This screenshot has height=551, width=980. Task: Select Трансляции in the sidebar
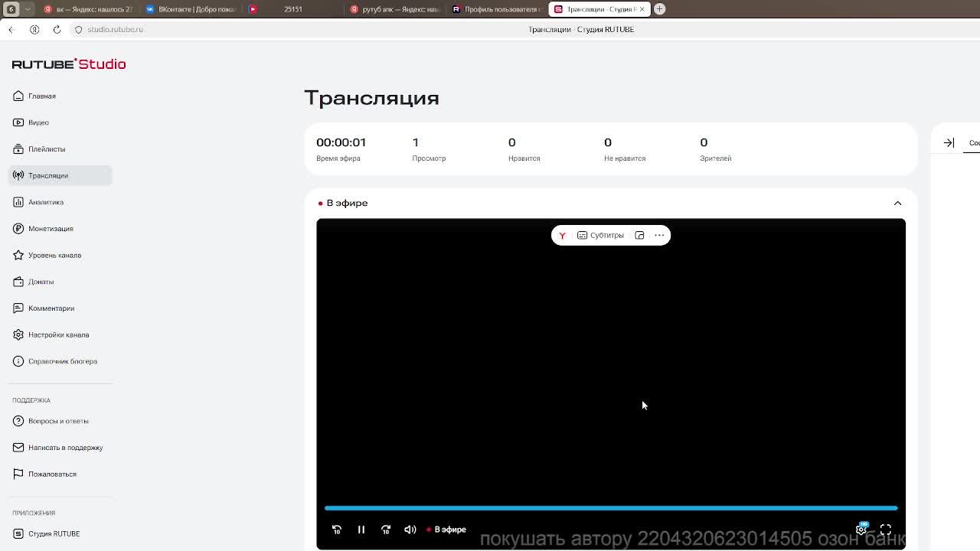(x=60, y=175)
